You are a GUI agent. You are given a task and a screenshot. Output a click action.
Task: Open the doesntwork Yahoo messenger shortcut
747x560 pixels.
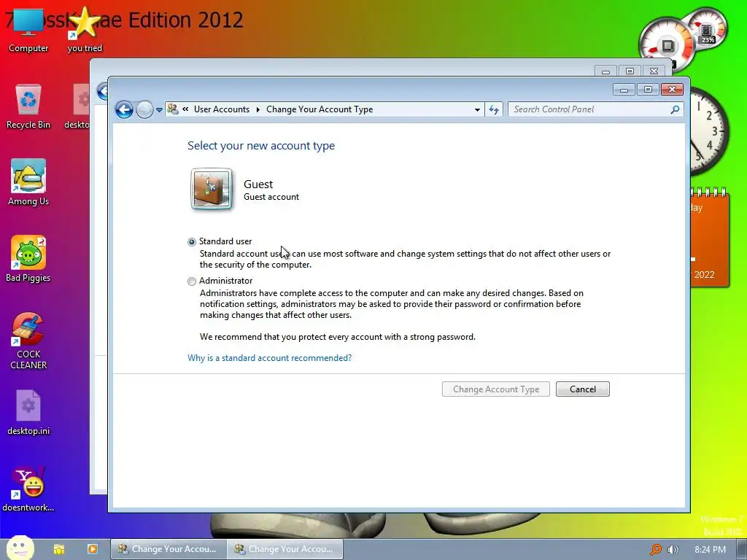click(x=28, y=489)
